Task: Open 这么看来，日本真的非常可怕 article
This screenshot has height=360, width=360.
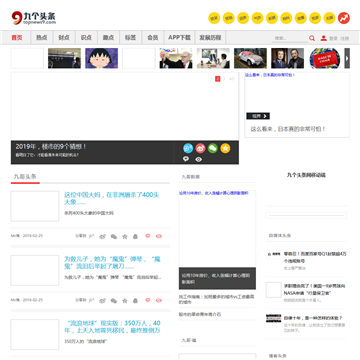Action: (x=288, y=129)
